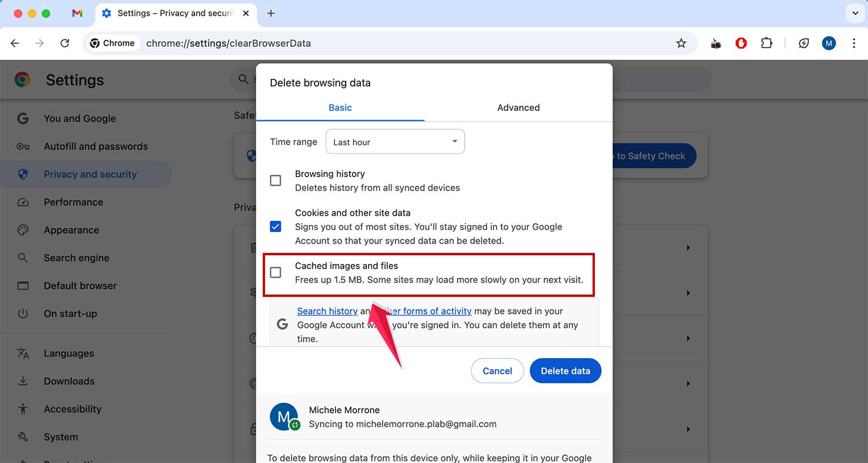
Task: Bookmark this page with the star icon
Action: (x=682, y=43)
